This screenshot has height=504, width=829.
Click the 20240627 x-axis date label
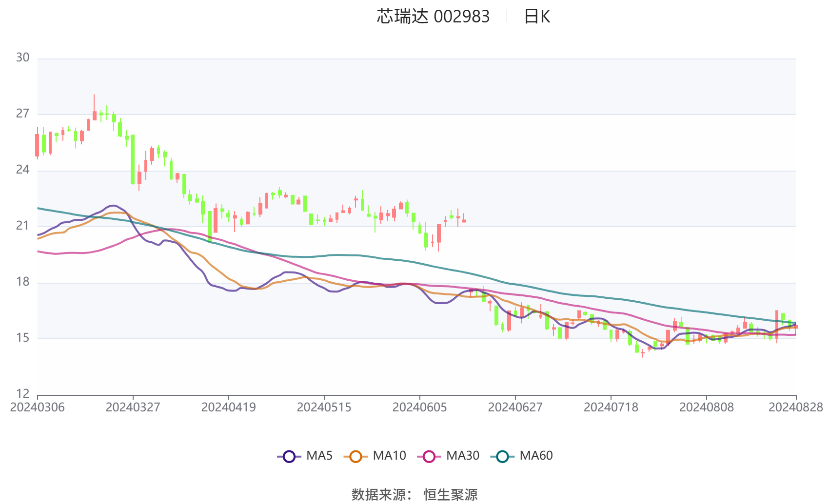[515, 407]
